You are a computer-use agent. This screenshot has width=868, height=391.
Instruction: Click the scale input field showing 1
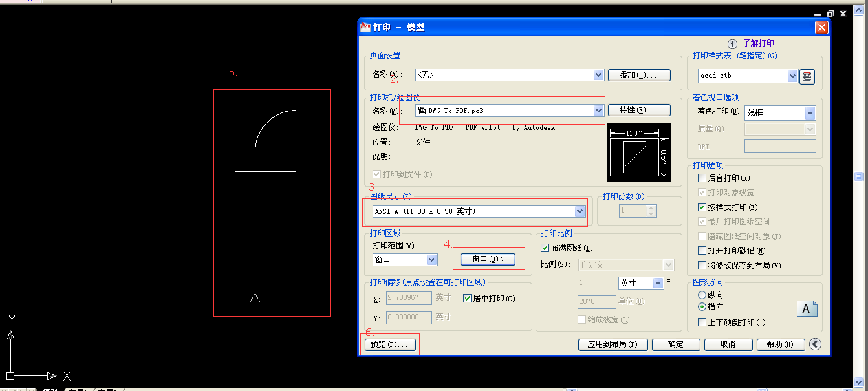click(x=597, y=283)
